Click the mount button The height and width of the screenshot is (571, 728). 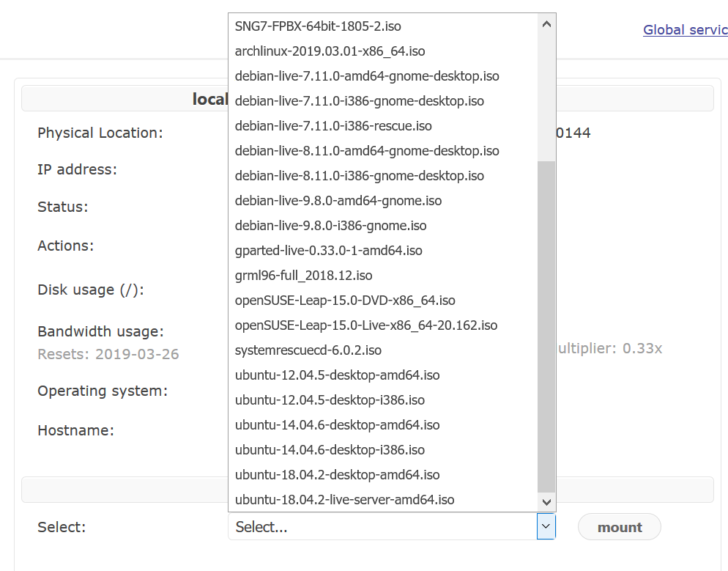620,527
